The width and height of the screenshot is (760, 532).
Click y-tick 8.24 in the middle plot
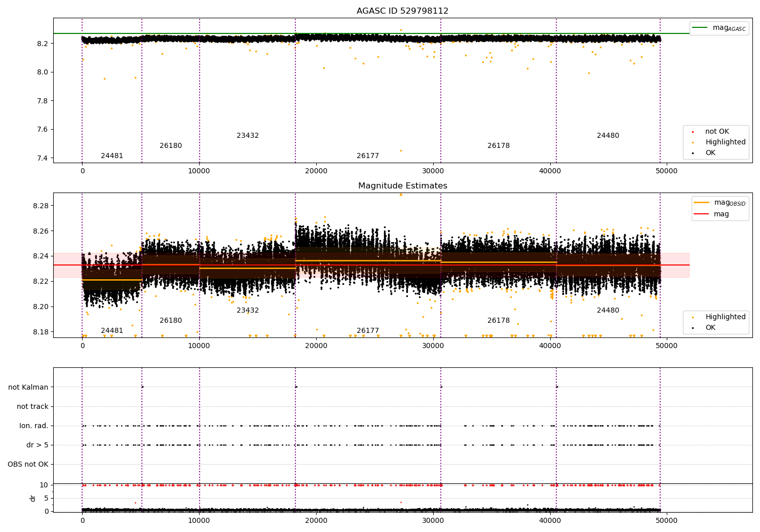[41, 256]
